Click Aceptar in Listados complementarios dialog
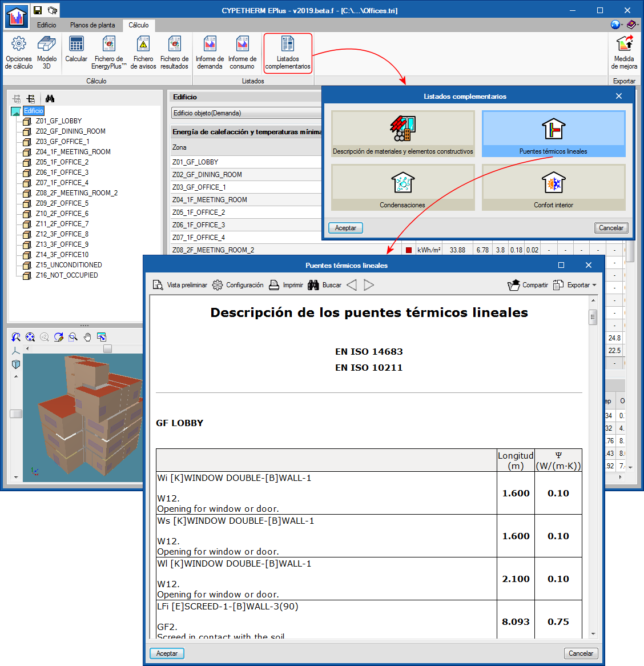The width and height of the screenshot is (644, 666). pyautogui.click(x=345, y=228)
